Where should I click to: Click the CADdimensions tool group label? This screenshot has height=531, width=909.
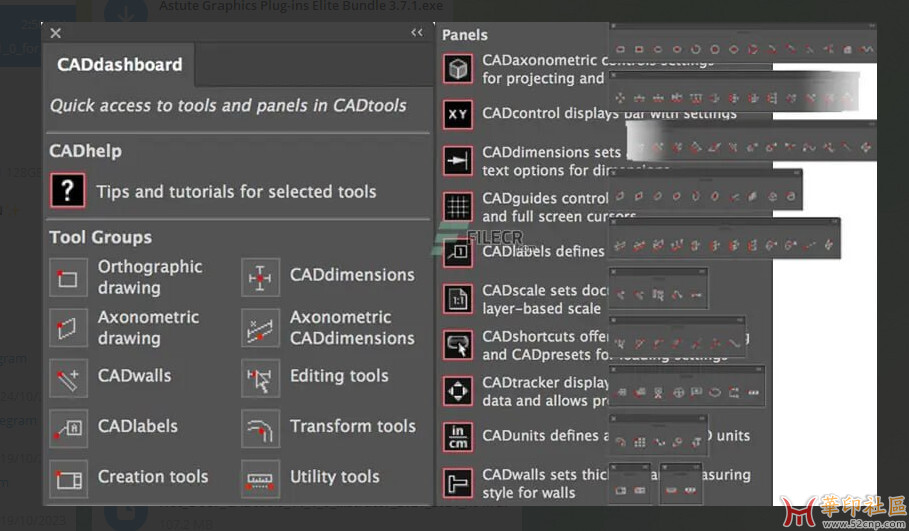pyautogui.click(x=352, y=275)
